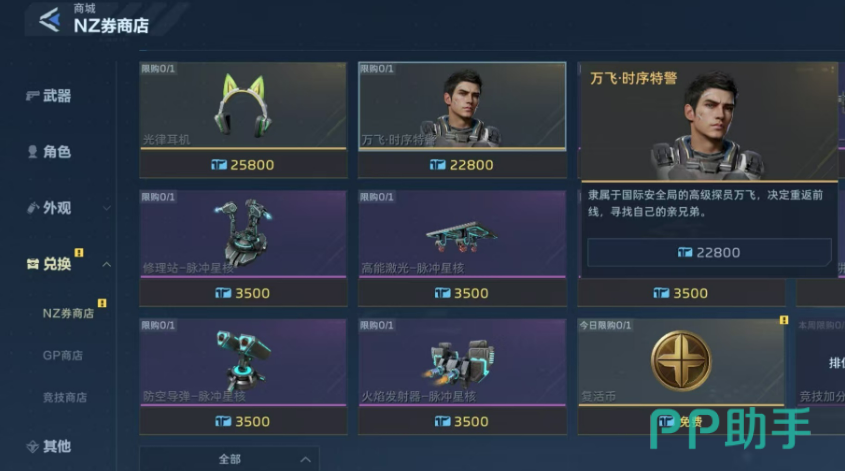The image size is (845, 471).
Task: Go back using the arrow icon
Action: (50, 20)
